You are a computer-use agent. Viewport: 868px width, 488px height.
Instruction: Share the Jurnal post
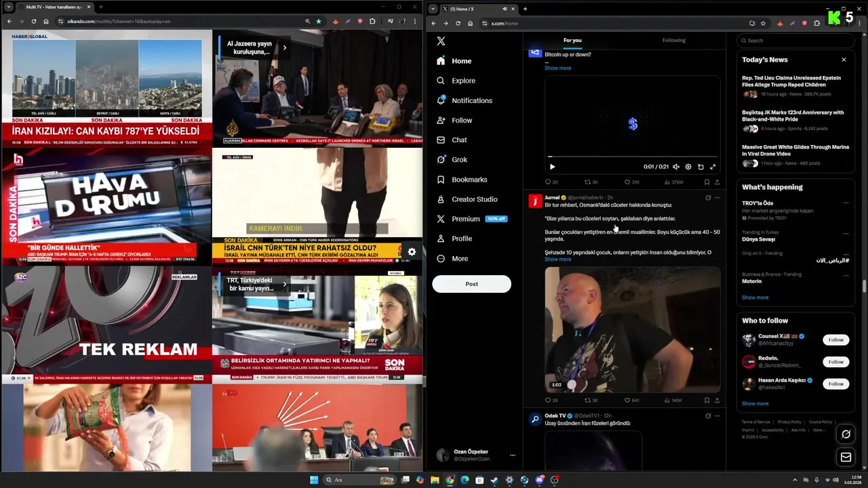tap(717, 400)
